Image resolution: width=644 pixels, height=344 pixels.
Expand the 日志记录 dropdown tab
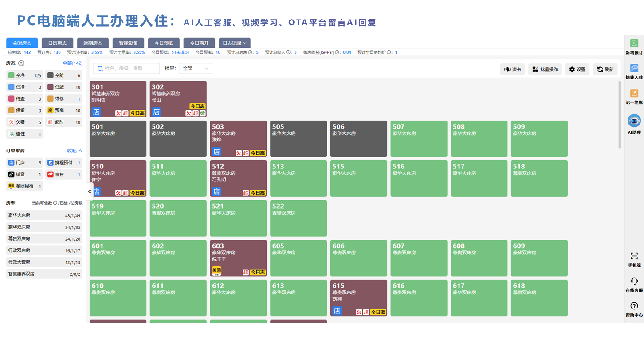235,43
